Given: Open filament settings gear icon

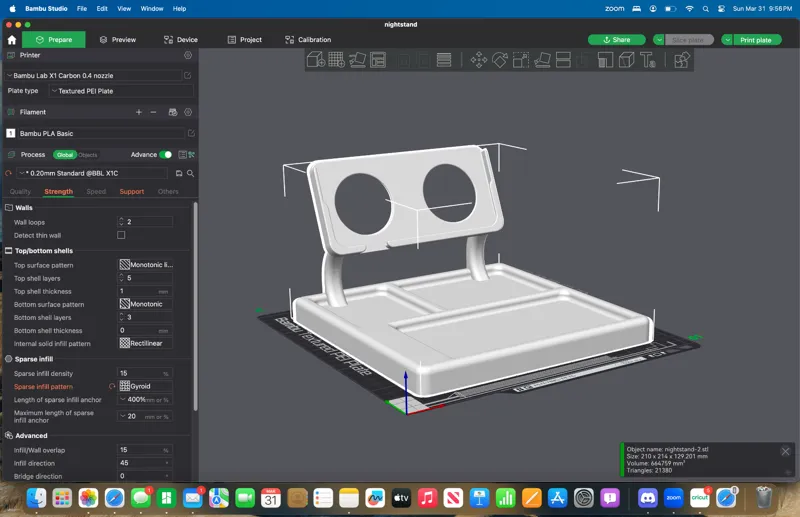Looking at the screenshot, I should (x=188, y=112).
